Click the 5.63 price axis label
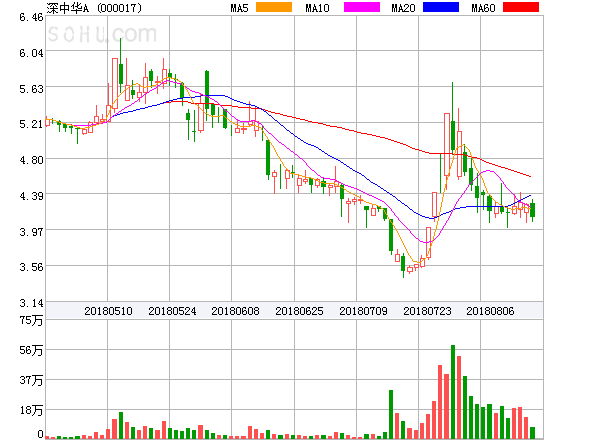The image size is (600, 440). tap(31, 89)
